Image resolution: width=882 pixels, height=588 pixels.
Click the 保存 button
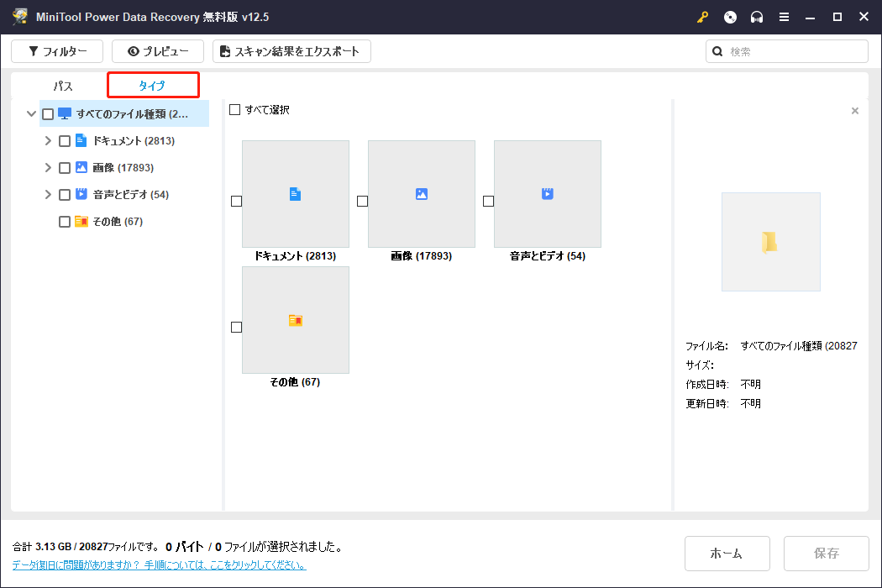(827, 553)
